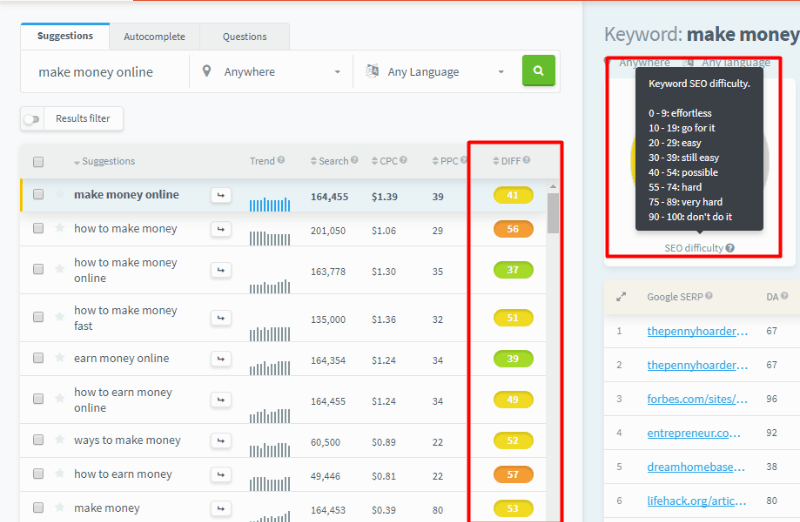
Task: Sort by Suggestions column
Action: (105, 161)
